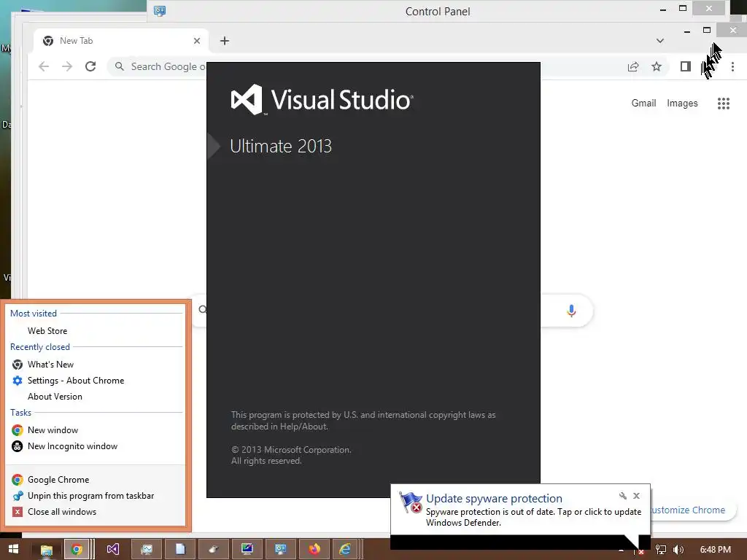Image resolution: width=747 pixels, height=560 pixels.
Task: Click the Windows Defender flag icon
Action: pos(410,502)
